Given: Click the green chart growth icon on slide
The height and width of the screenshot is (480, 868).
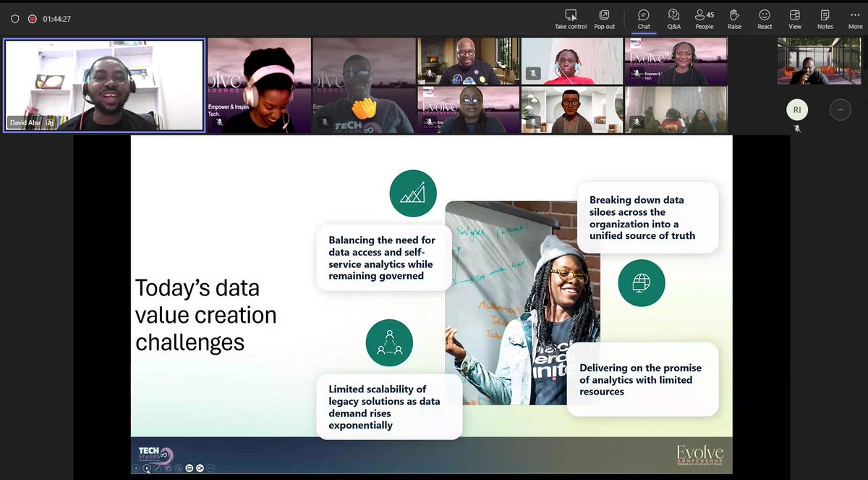Looking at the screenshot, I should point(413,193).
